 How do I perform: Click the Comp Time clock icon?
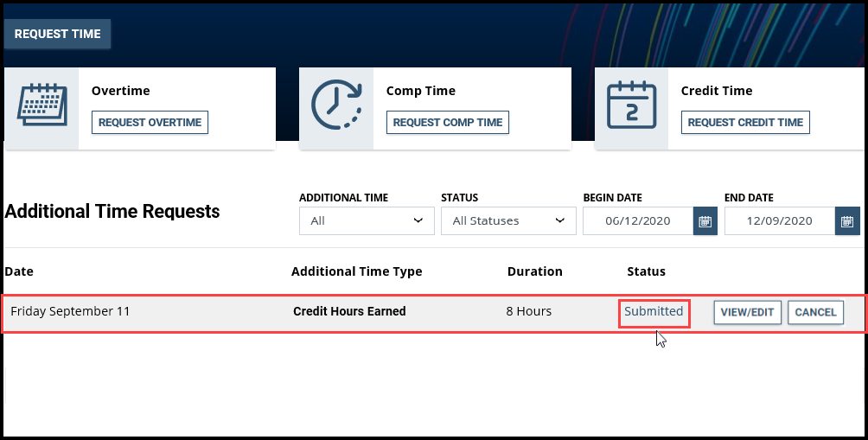pyautogui.click(x=336, y=105)
